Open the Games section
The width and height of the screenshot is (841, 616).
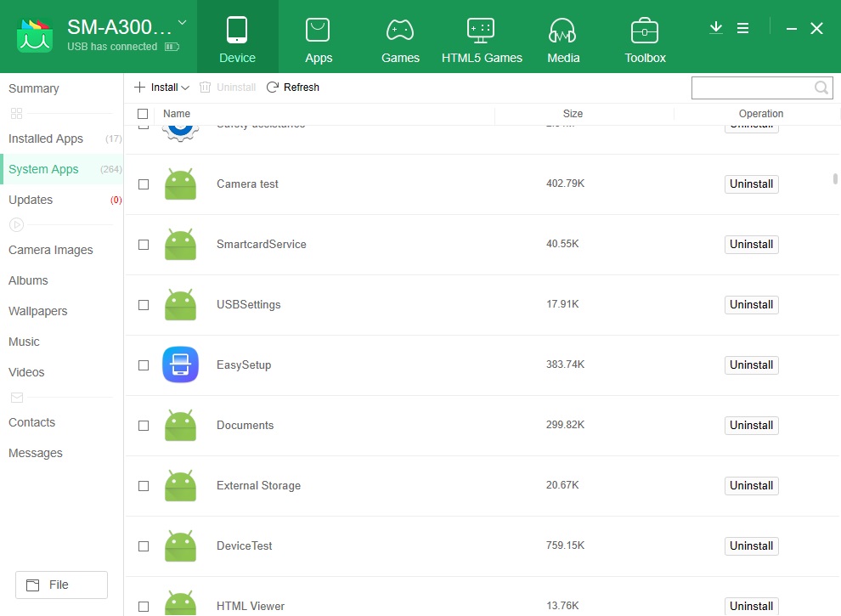click(x=399, y=37)
